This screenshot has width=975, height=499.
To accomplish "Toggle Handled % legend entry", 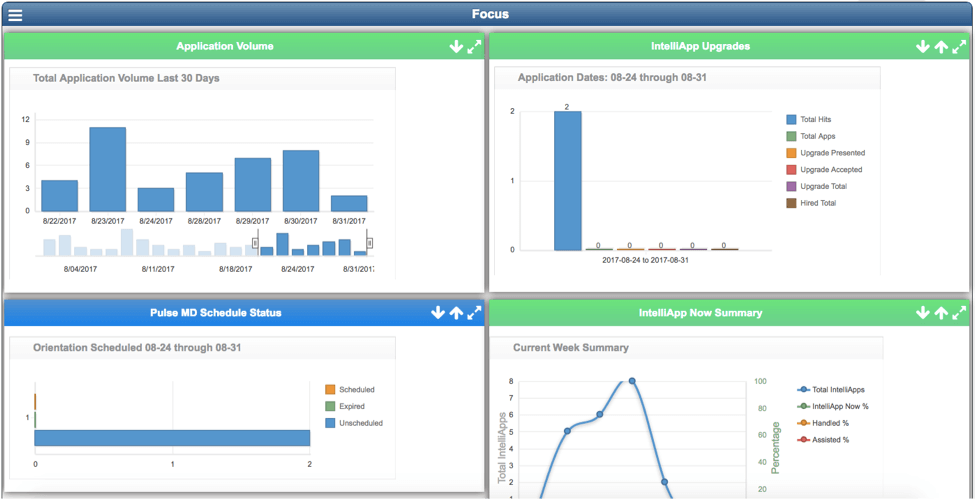I will click(x=830, y=423).
